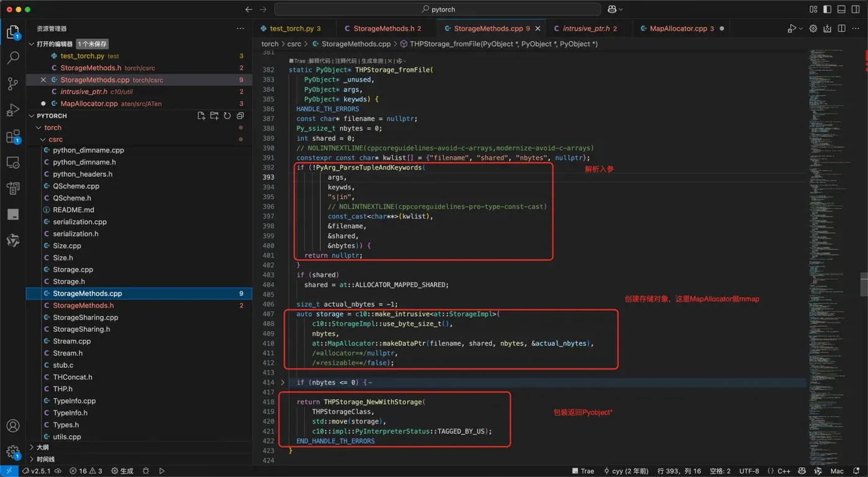
Task: Collapse the csrc folder
Action: [43, 140]
